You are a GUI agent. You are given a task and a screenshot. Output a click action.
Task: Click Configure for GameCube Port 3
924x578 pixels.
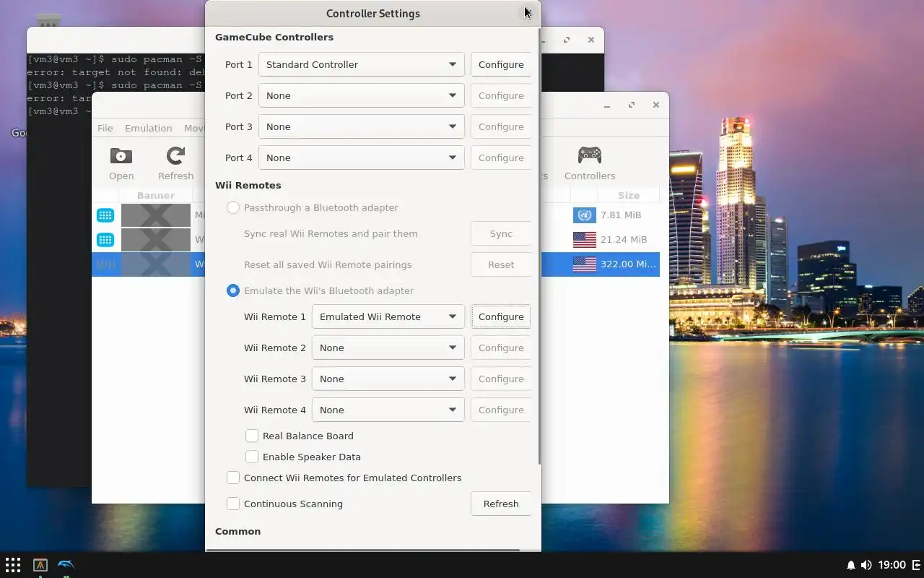point(501,126)
